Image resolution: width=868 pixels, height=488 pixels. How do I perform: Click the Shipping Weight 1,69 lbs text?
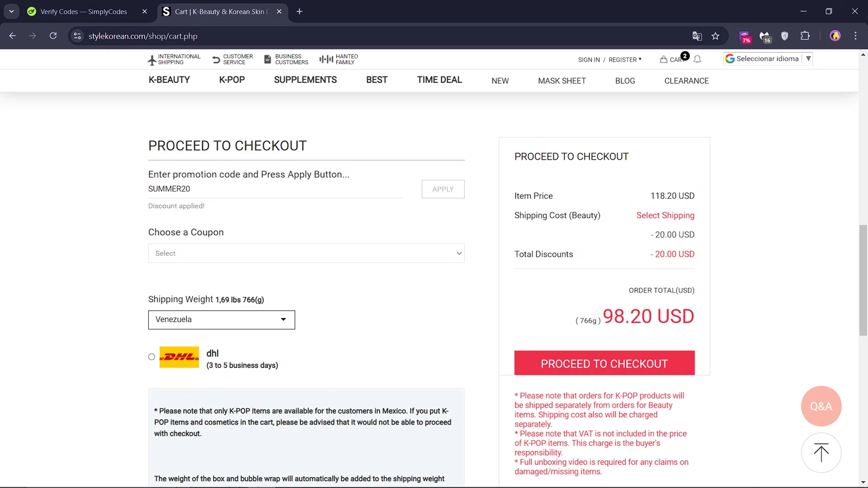(206, 299)
